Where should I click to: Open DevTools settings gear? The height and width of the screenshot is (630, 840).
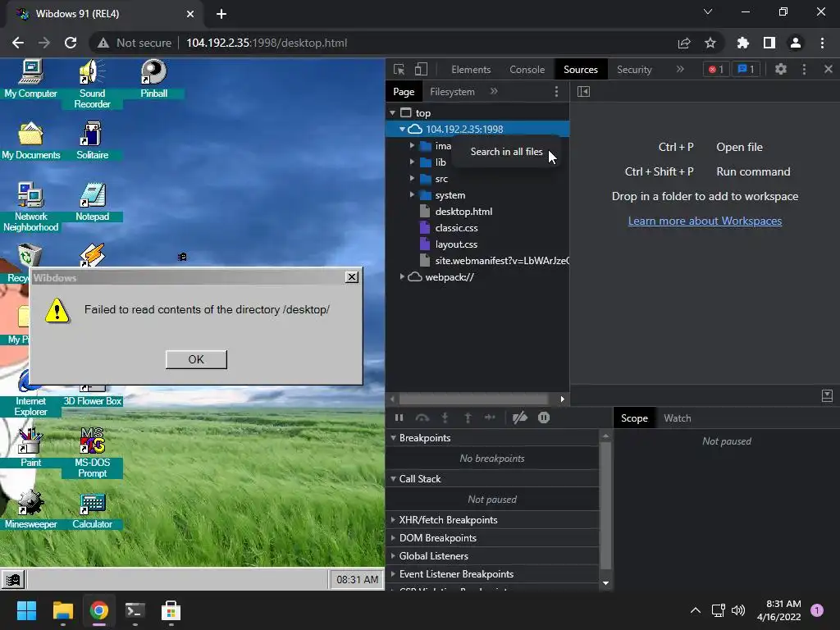point(781,69)
